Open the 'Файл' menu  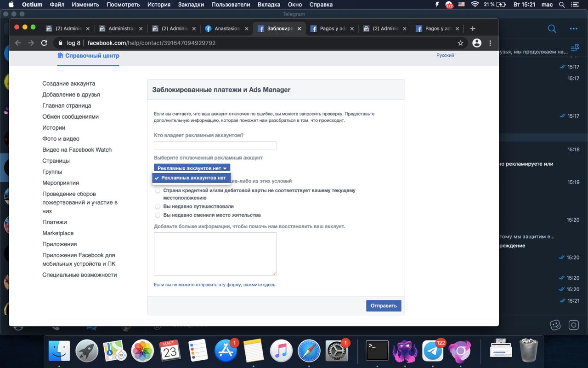(57, 5)
